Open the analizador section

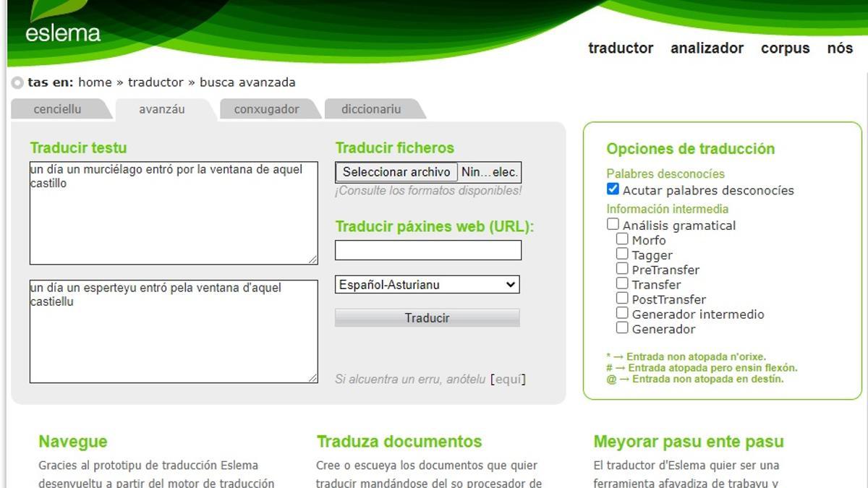click(707, 48)
